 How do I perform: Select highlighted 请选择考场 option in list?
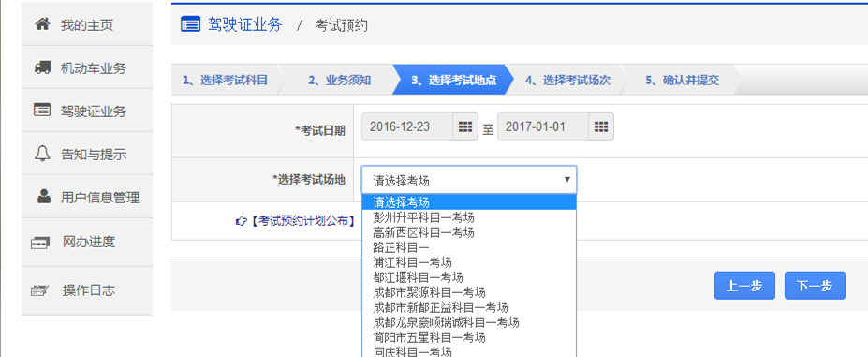(x=469, y=201)
